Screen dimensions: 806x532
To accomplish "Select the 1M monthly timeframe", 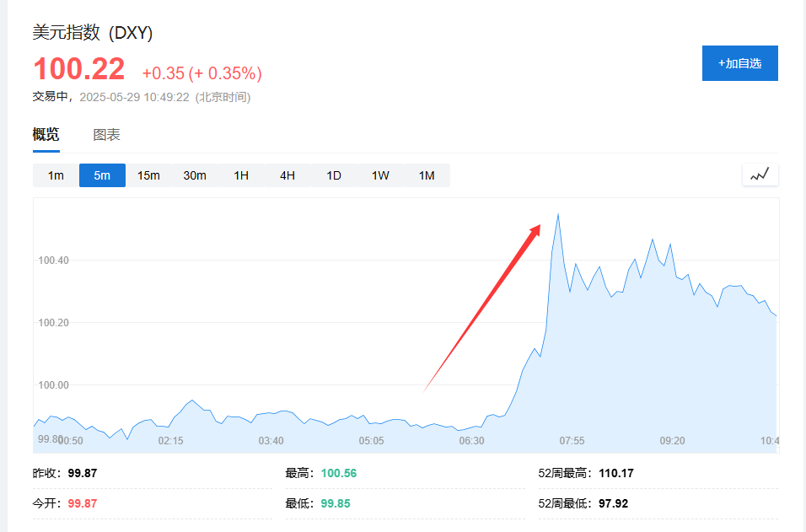I will pyautogui.click(x=427, y=175).
